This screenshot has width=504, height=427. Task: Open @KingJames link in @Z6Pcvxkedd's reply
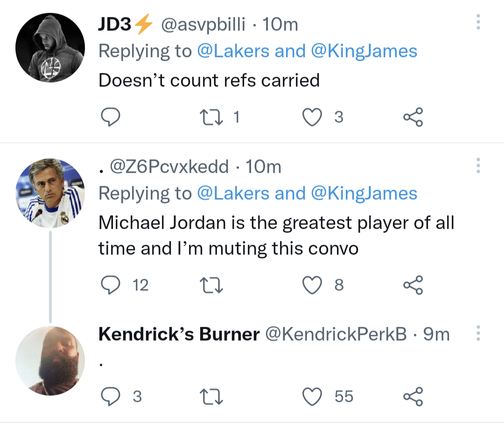[x=364, y=193]
